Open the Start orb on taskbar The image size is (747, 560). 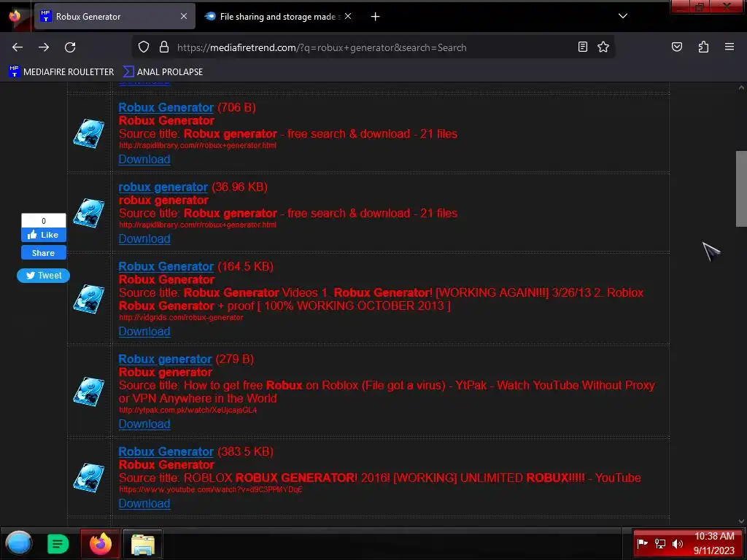click(x=19, y=543)
